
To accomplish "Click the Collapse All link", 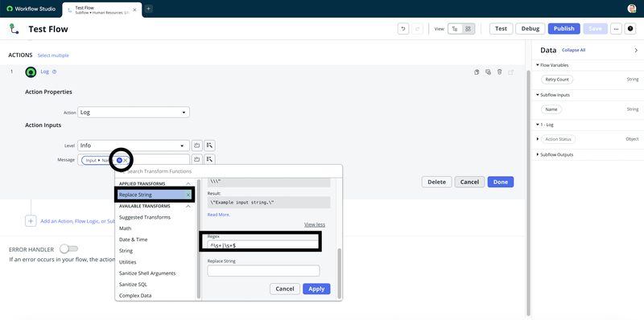I will [x=573, y=50].
